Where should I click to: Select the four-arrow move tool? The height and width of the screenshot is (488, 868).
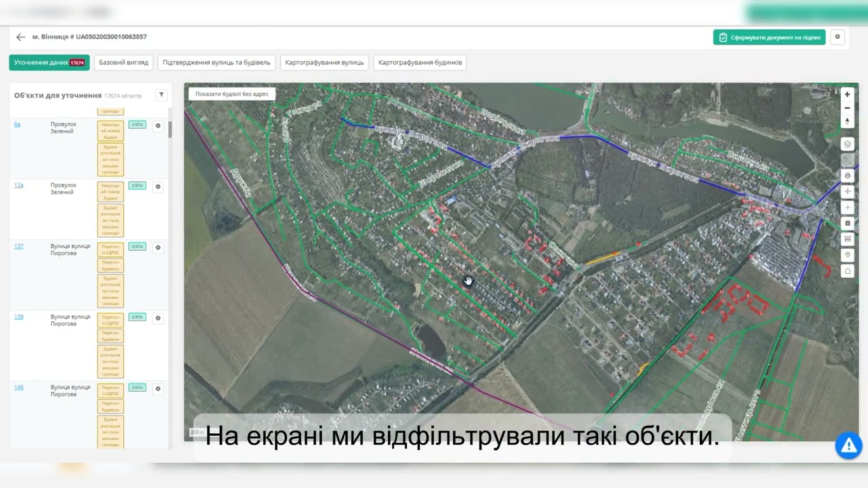click(x=847, y=192)
